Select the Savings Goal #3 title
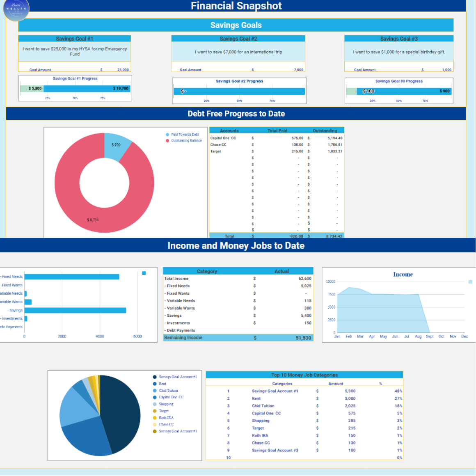Screen dimensions: 476x476 [399, 39]
